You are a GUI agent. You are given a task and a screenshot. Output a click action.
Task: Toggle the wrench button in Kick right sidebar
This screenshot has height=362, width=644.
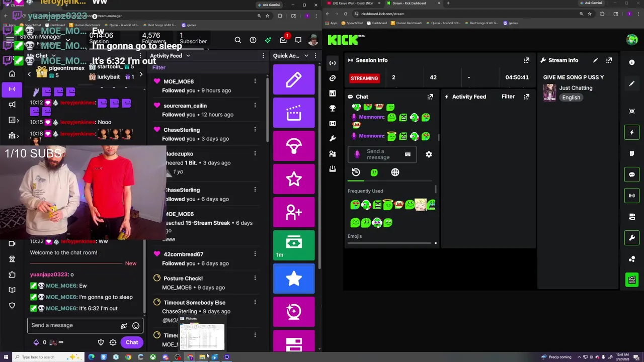pyautogui.click(x=632, y=237)
